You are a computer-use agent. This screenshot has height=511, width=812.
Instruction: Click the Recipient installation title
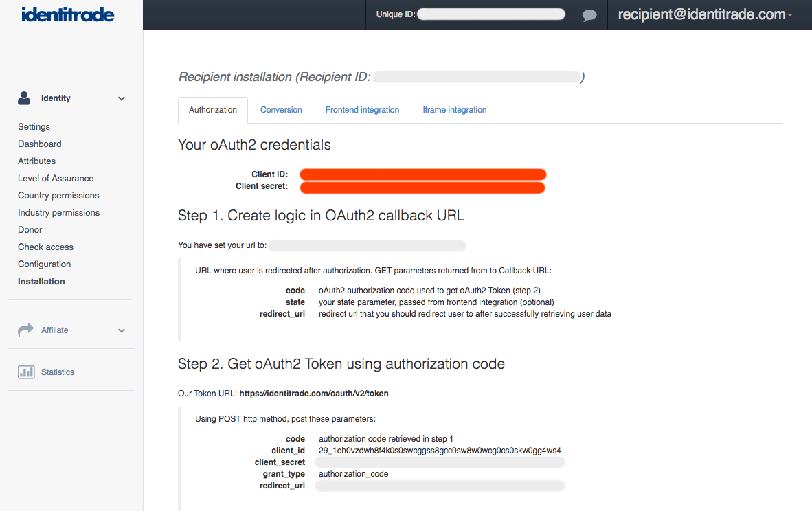(381, 77)
